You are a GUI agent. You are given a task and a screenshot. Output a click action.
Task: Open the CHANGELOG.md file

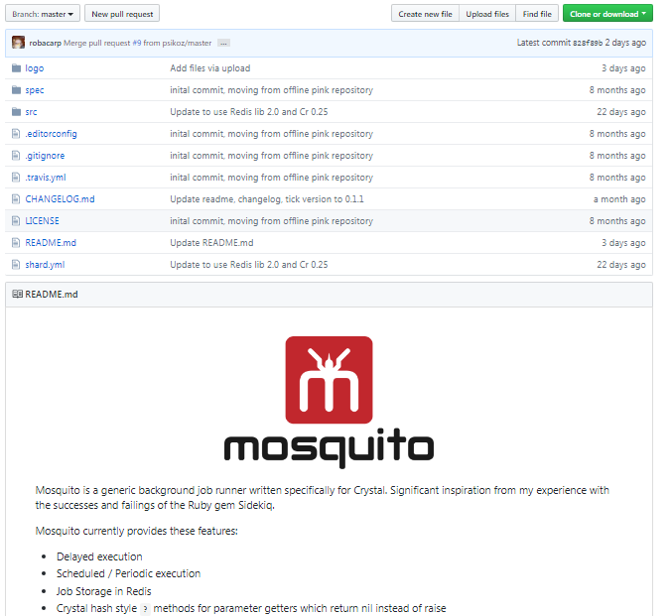click(x=60, y=199)
